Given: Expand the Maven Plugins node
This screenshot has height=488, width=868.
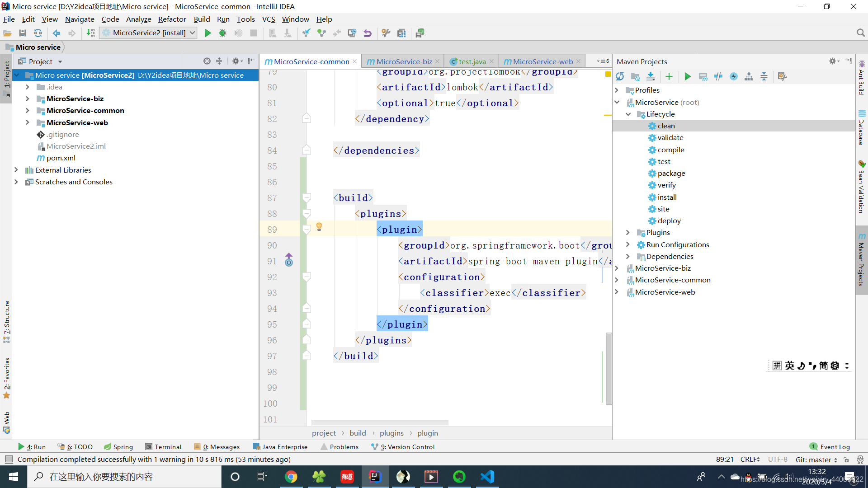Looking at the screenshot, I should pos(628,232).
